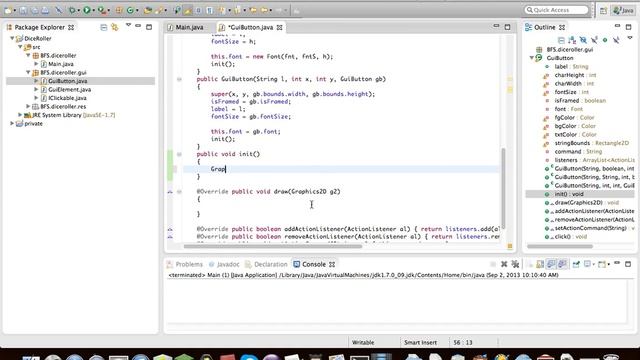The height and width of the screenshot is (360, 640).
Task: Click the editor vertical scrollbar
Action: (x=503, y=189)
